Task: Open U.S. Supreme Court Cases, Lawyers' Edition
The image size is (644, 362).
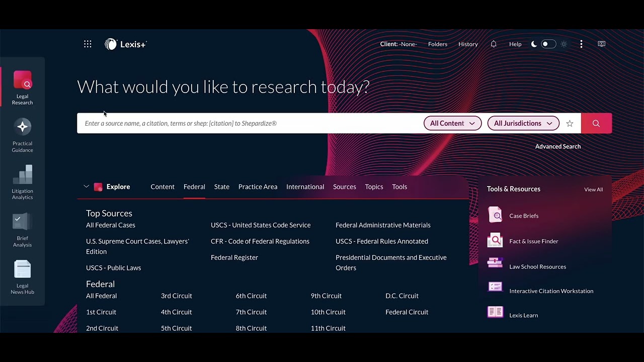Action: click(x=137, y=246)
